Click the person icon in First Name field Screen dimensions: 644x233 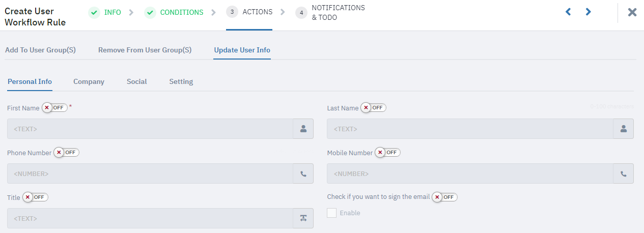point(303,129)
